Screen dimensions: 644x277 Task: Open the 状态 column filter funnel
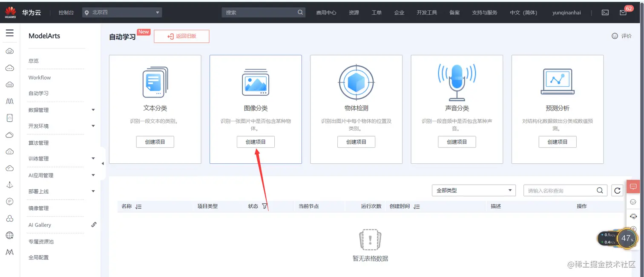coord(264,206)
